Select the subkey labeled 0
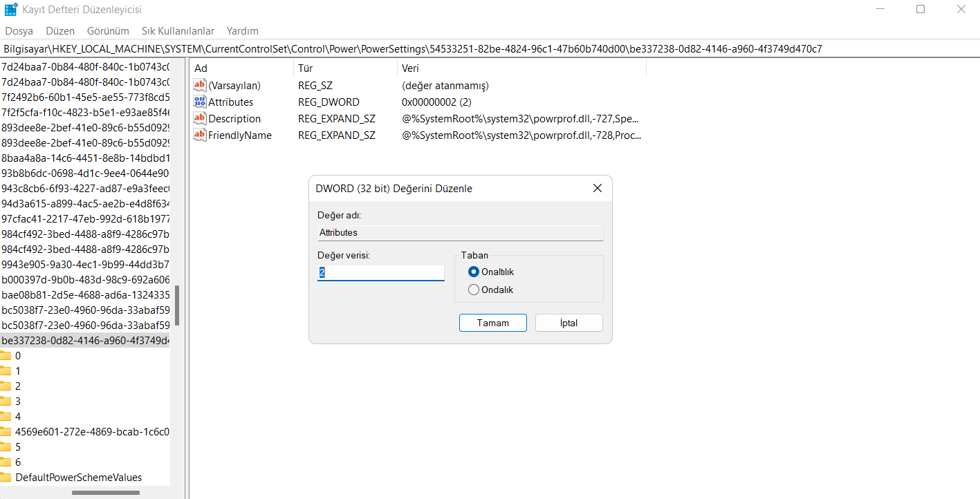 pyautogui.click(x=18, y=356)
